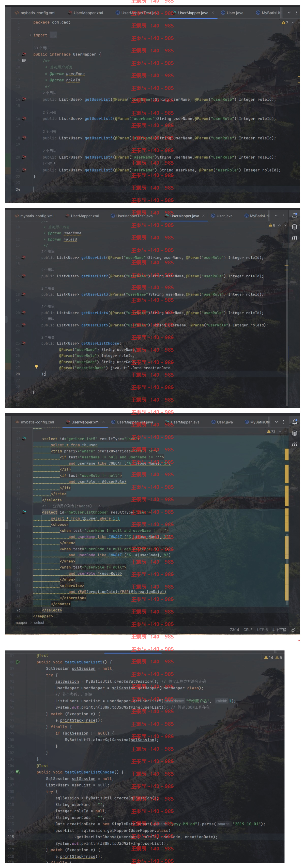
Task: Open Notifications bell in second screenshot
Action: point(295,216)
